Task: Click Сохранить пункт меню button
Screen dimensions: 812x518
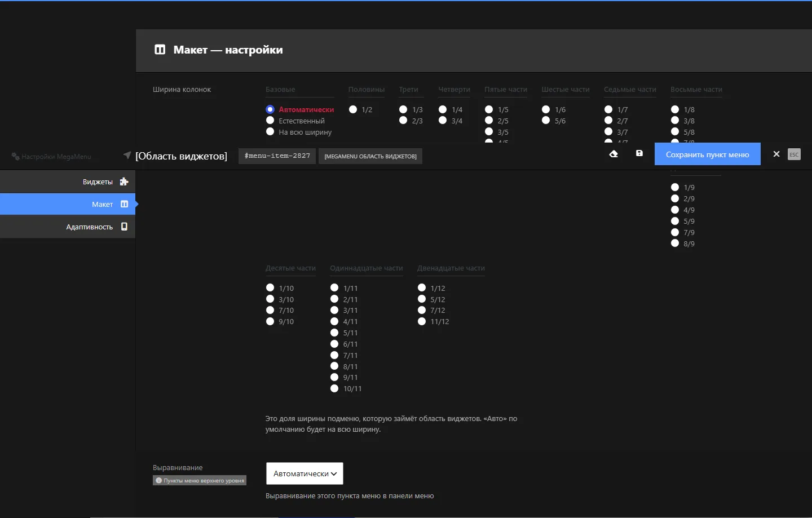Action: click(x=707, y=154)
